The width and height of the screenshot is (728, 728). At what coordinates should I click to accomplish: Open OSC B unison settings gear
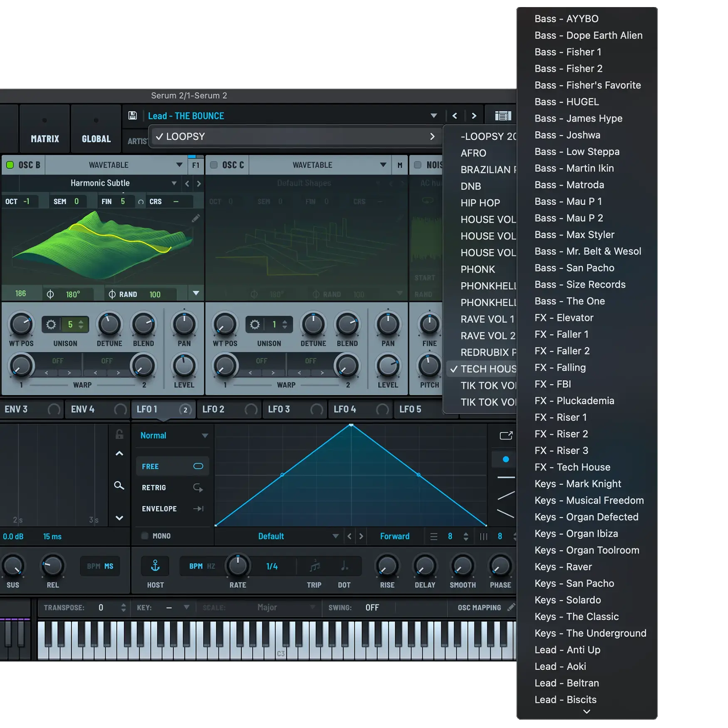[51, 324]
